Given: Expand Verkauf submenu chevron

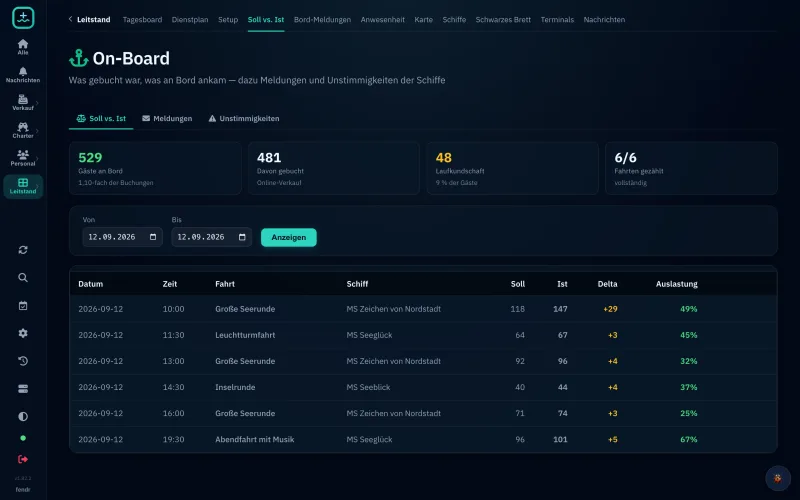Looking at the screenshot, I should point(37,103).
